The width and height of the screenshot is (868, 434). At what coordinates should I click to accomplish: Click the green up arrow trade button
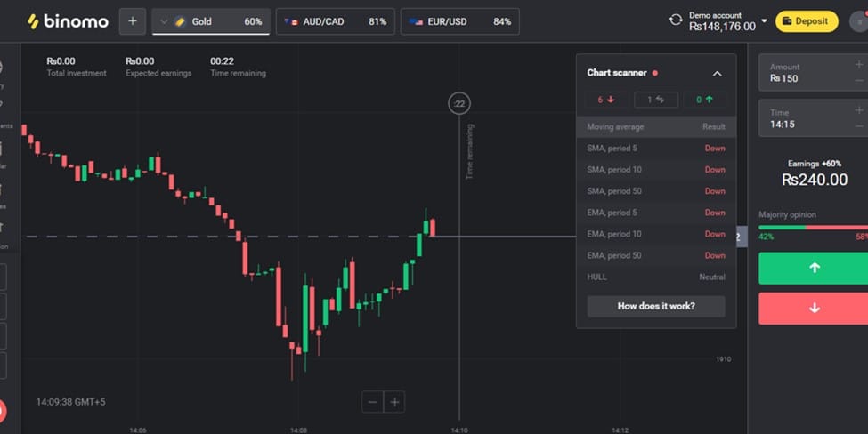[x=813, y=269]
